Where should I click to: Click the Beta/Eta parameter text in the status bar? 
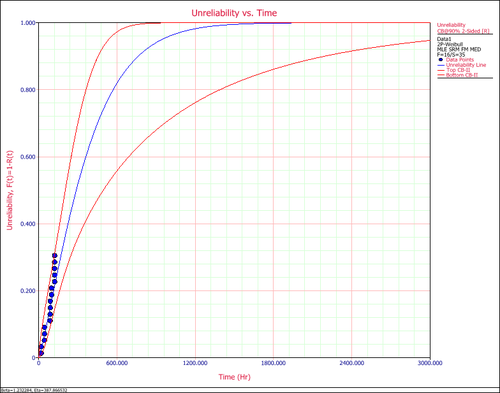pos(34,390)
